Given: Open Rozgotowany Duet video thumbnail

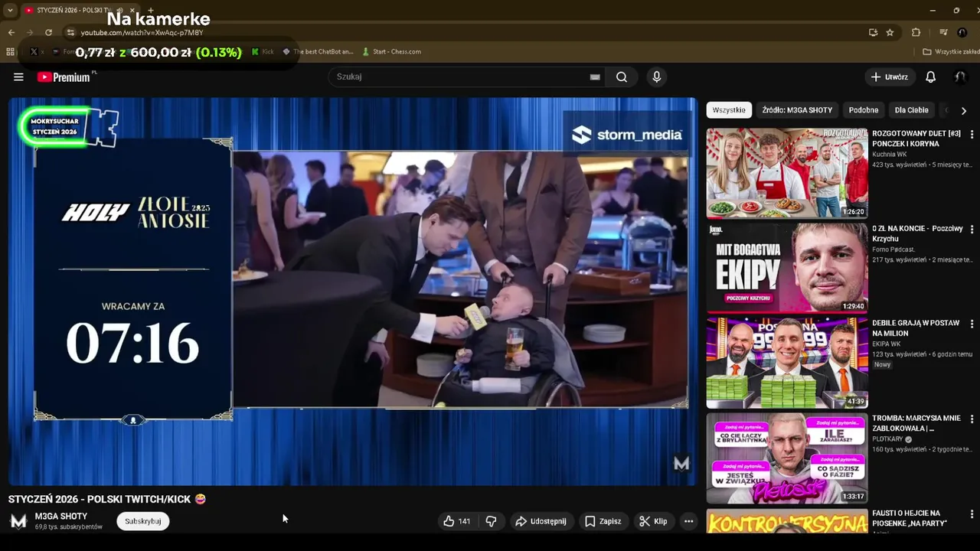Looking at the screenshot, I should (787, 173).
